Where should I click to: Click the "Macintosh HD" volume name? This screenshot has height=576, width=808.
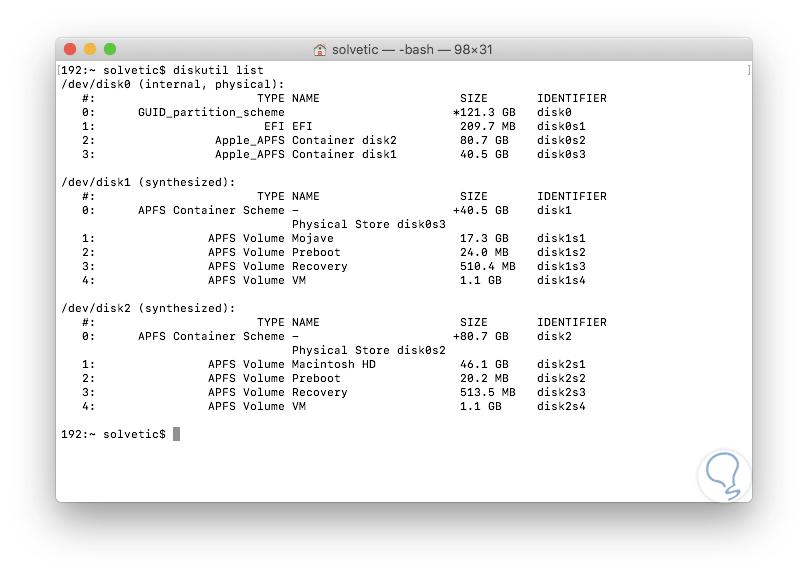(x=334, y=364)
